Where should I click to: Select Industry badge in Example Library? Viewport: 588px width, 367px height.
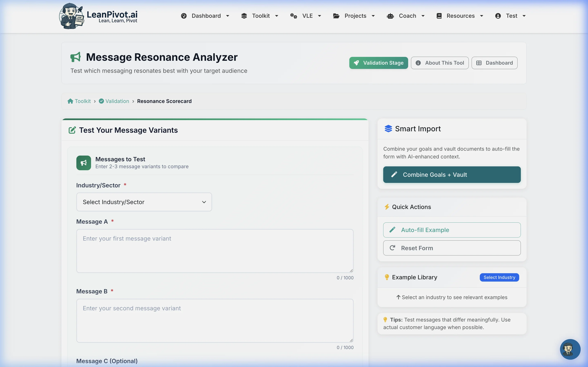[x=499, y=277]
